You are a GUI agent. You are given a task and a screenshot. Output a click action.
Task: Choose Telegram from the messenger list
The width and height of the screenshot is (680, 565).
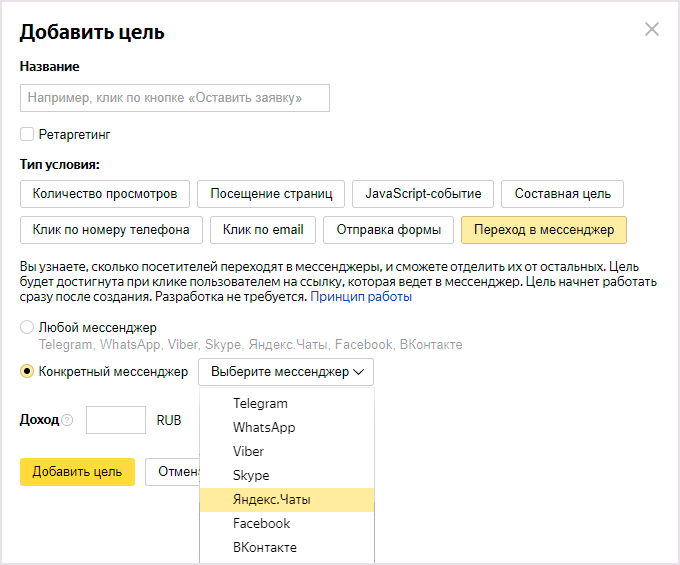coord(260,404)
